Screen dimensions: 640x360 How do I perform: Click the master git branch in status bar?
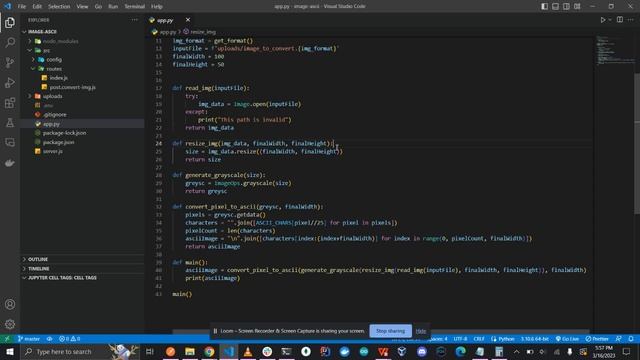(x=29, y=339)
